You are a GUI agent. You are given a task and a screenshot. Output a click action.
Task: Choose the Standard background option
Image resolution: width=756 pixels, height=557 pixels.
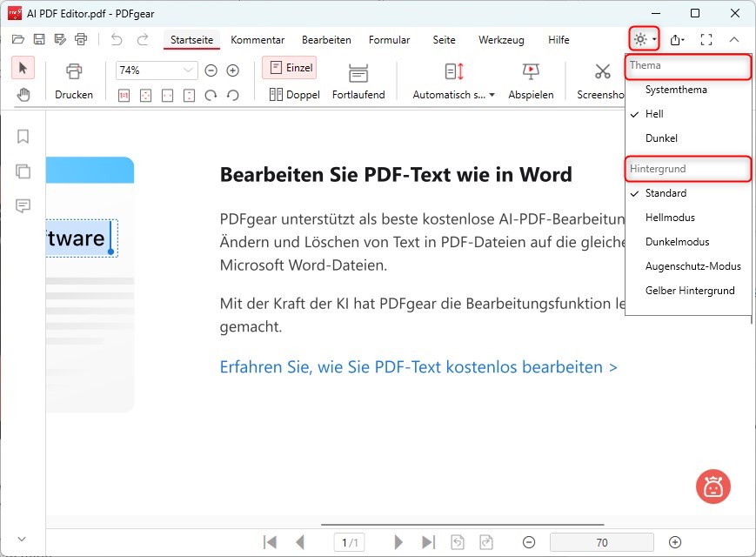coord(688,193)
